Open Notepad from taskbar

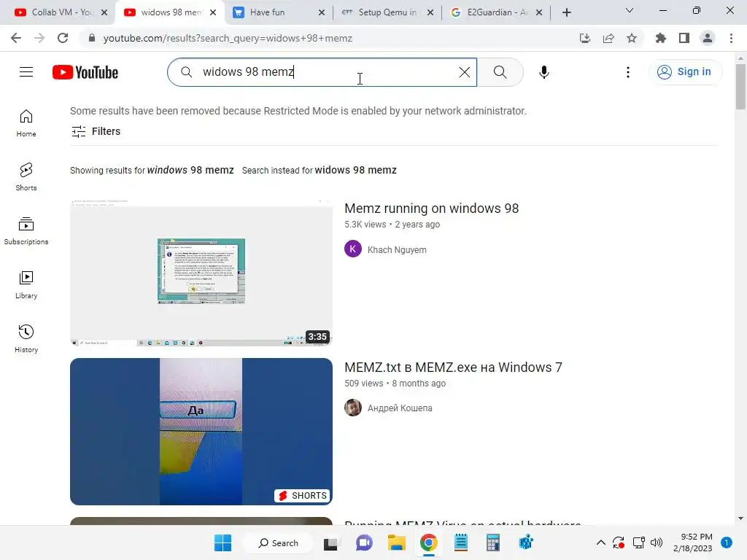(x=461, y=542)
